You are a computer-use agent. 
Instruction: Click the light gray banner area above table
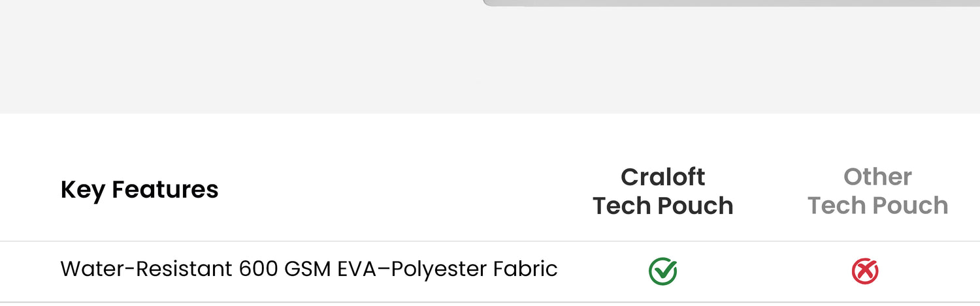pos(261,59)
